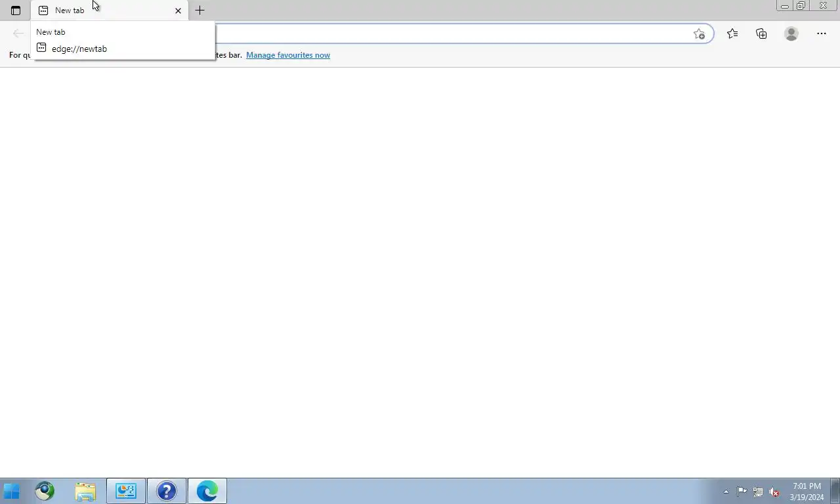The width and height of the screenshot is (840, 504).
Task: Click the network tray icon
Action: [758, 492]
